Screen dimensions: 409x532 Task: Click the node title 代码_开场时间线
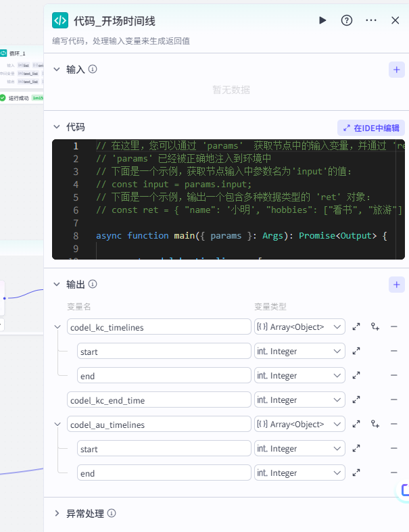(114, 21)
